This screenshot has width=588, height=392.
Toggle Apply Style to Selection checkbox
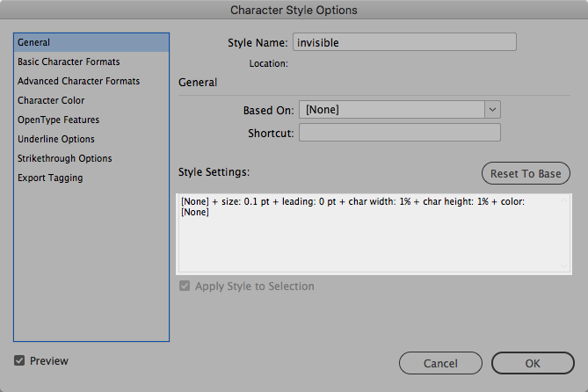point(184,287)
